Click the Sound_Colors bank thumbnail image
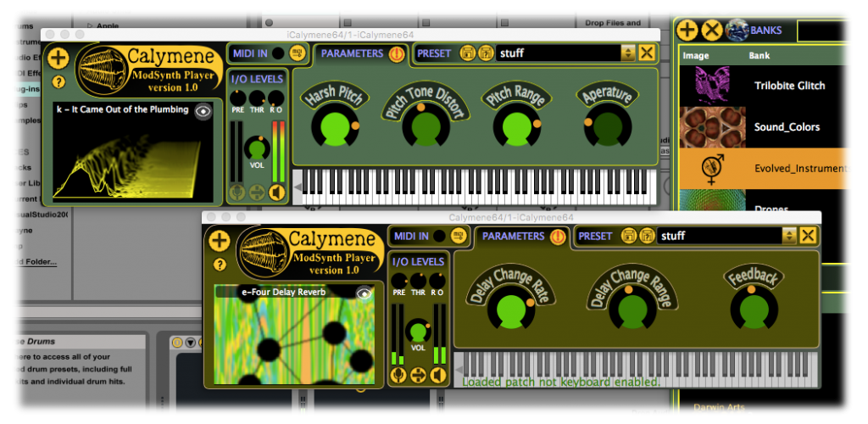Image resolution: width=868 pixels, height=424 pixels. (x=712, y=127)
